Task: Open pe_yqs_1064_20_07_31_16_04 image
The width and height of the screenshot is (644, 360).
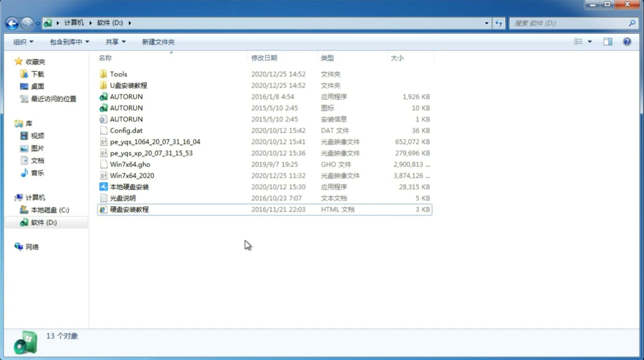Action: [155, 142]
